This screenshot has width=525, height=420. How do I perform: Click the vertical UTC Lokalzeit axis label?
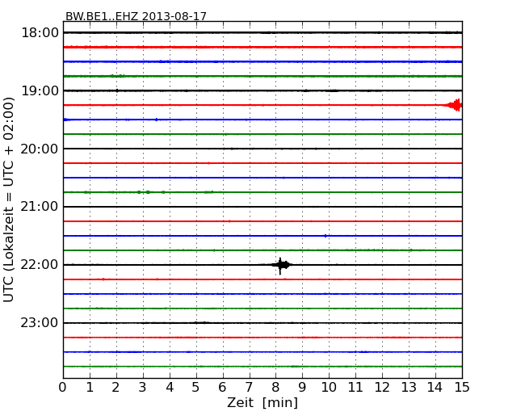[x=8, y=199]
